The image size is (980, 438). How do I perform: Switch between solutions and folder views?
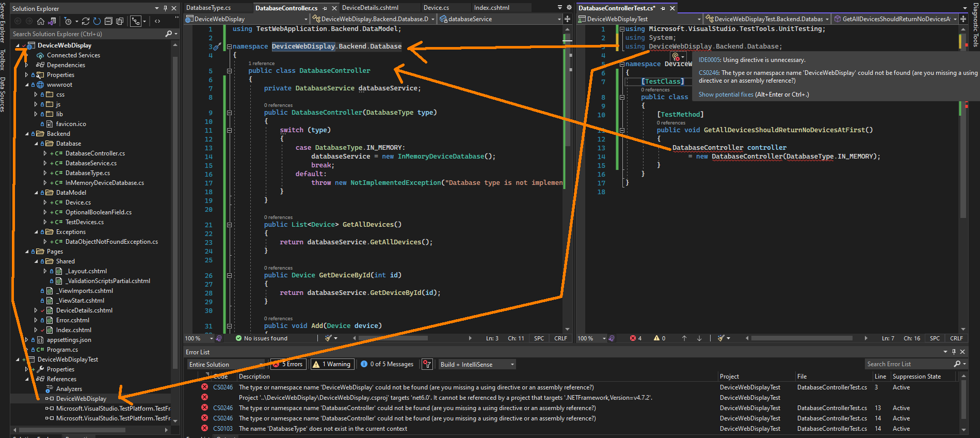[52, 21]
